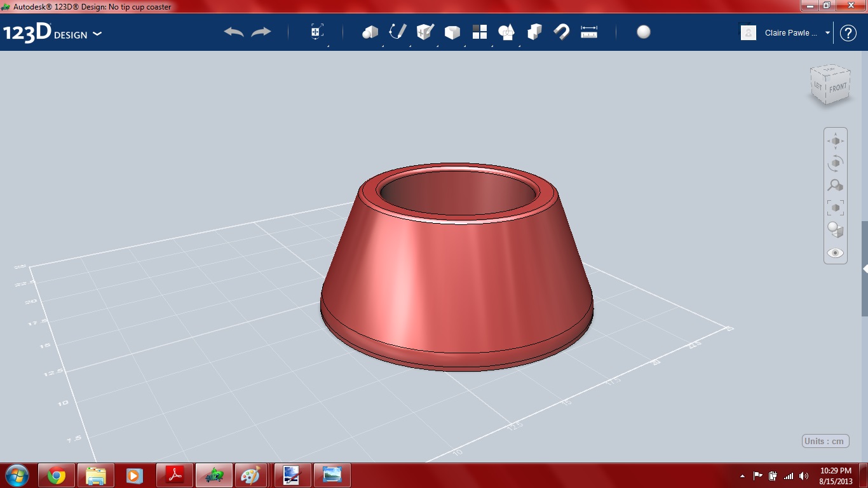The height and width of the screenshot is (488, 868).
Task: Expand the collapsed right side panel arrow
Action: pyautogui.click(x=865, y=269)
